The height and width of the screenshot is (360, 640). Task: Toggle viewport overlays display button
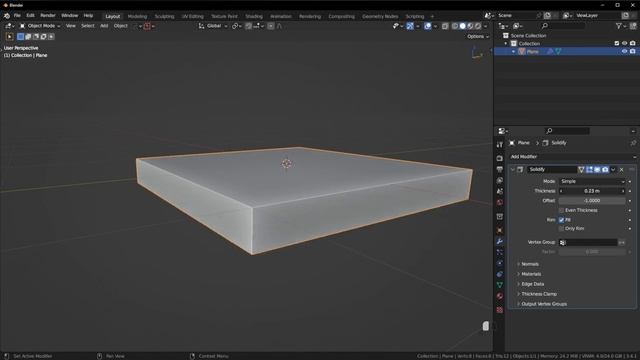427,26
